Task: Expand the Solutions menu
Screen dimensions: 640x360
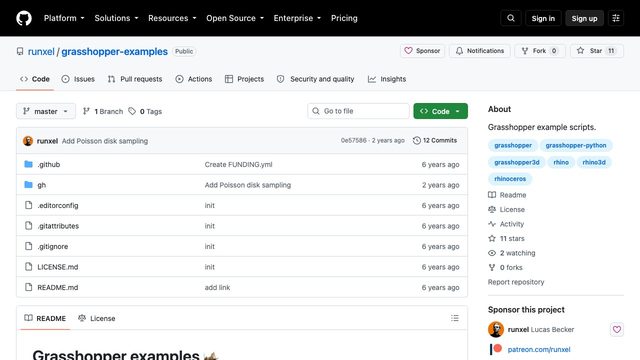Action: tap(116, 18)
